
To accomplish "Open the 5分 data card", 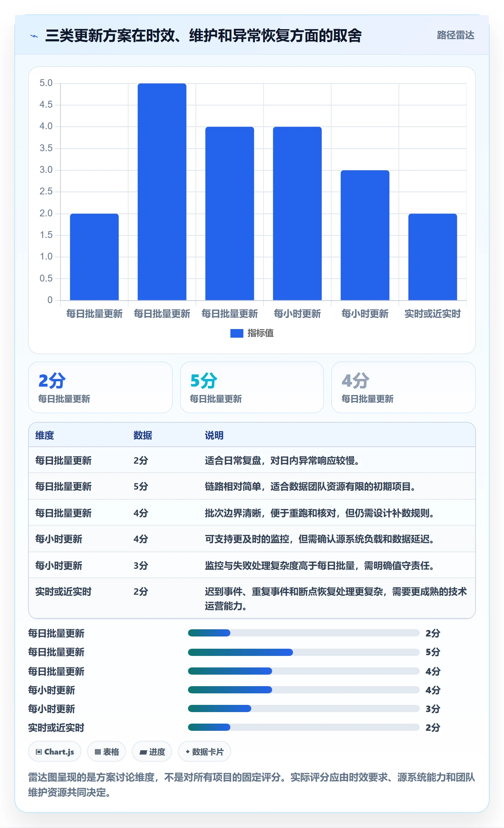I will 252,387.
